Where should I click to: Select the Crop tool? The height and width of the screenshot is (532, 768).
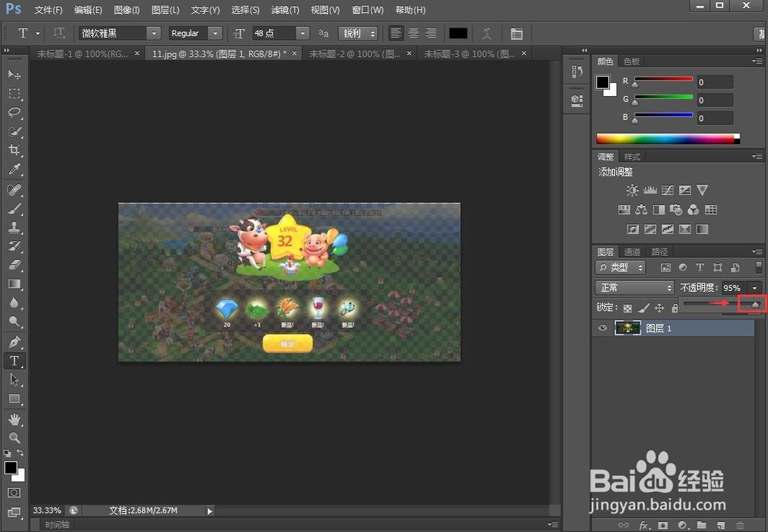pyautogui.click(x=14, y=150)
